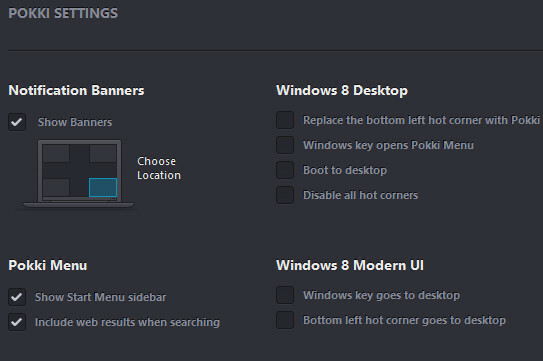Enable Bottom left hot corner goes to desktop
The height and width of the screenshot is (361, 543).
[285, 320]
